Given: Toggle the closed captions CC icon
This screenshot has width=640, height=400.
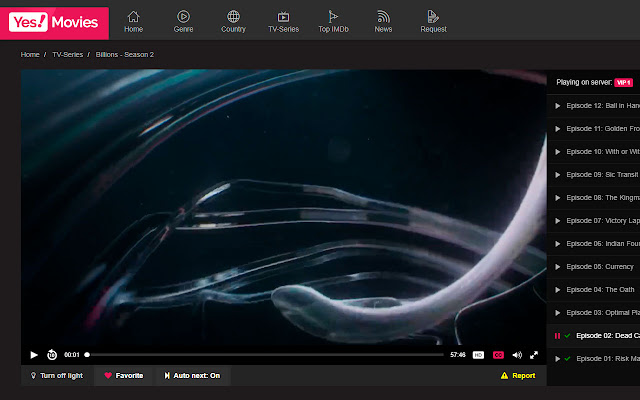Looking at the screenshot, I should 498,355.
